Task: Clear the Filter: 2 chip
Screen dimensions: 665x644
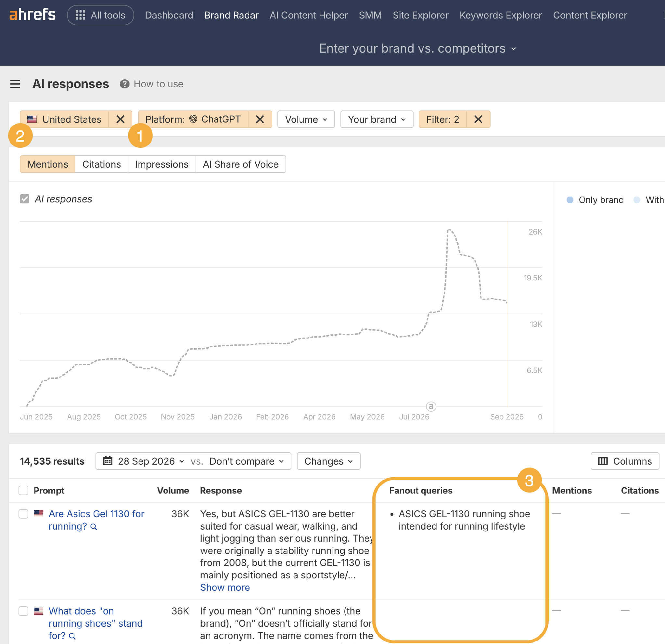Action: point(478,119)
